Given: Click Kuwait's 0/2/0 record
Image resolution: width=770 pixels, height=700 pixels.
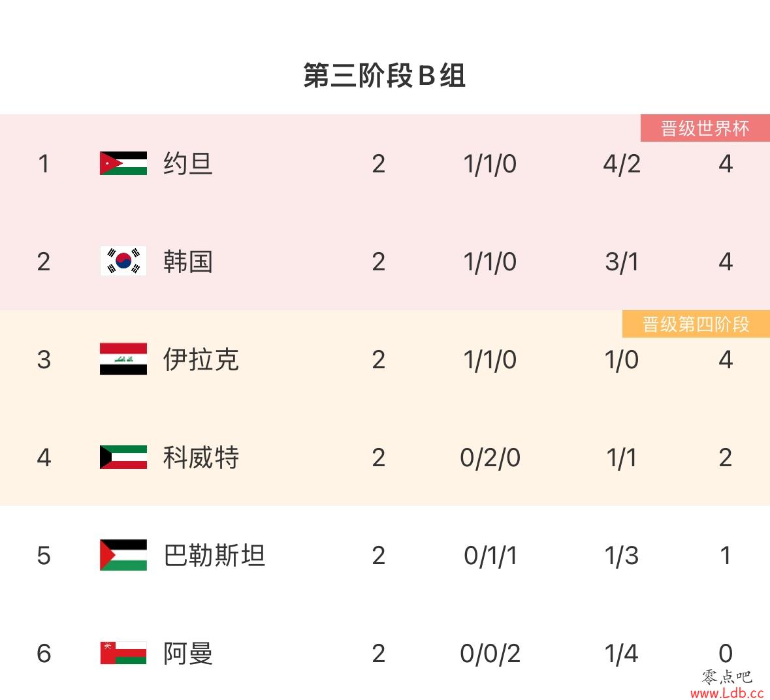Looking at the screenshot, I should 490,458.
